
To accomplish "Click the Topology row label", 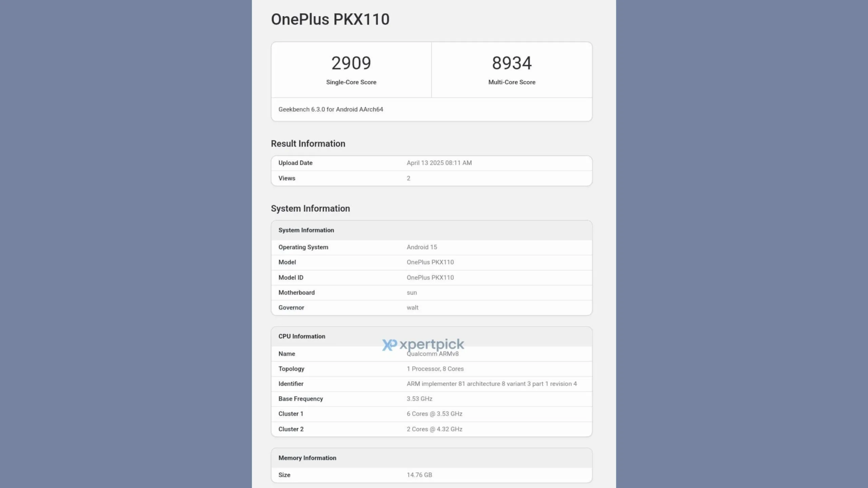I will (291, 369).
